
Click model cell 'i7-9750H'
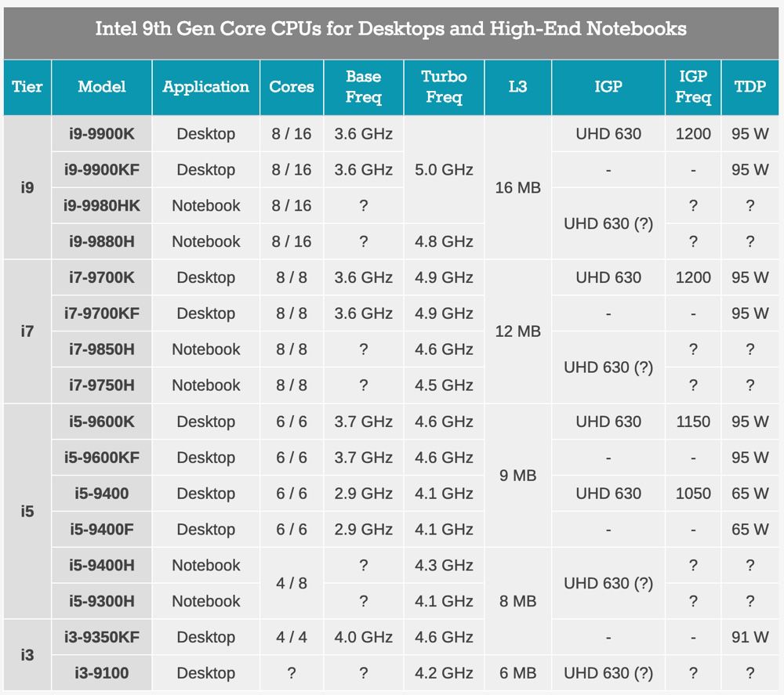(102, 386)
